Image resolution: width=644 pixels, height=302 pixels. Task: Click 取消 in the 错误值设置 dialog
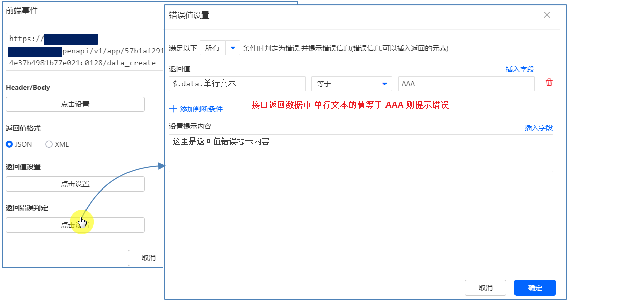coord(485,288)
